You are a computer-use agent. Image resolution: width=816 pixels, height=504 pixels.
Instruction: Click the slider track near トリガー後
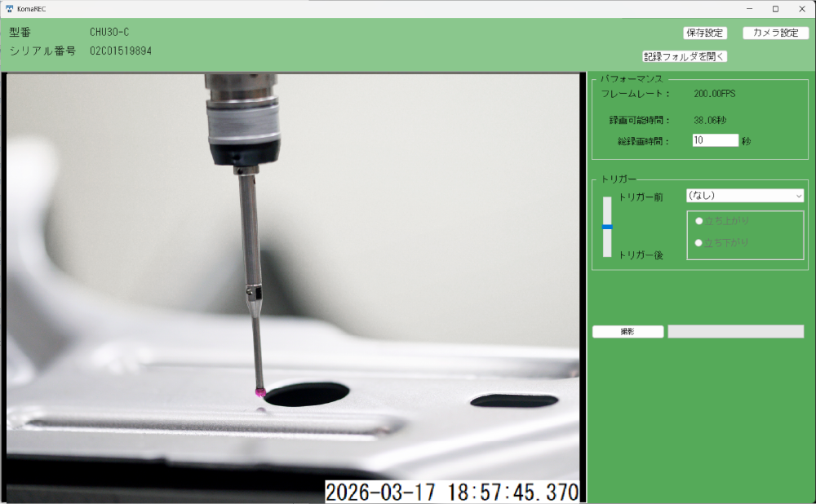click(607, 249)
